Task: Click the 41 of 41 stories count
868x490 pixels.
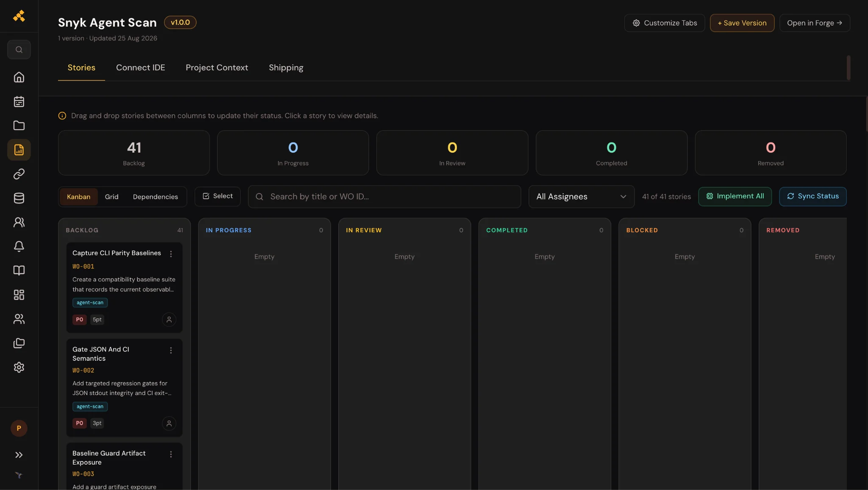Action: point(666,197)
